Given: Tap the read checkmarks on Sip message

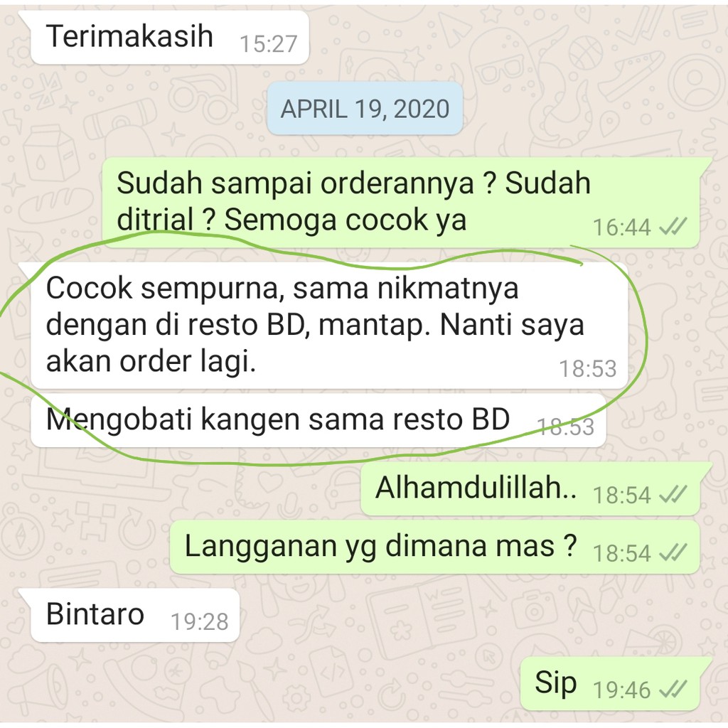Looking at the screenshot, I should click(x=673, y=689).
